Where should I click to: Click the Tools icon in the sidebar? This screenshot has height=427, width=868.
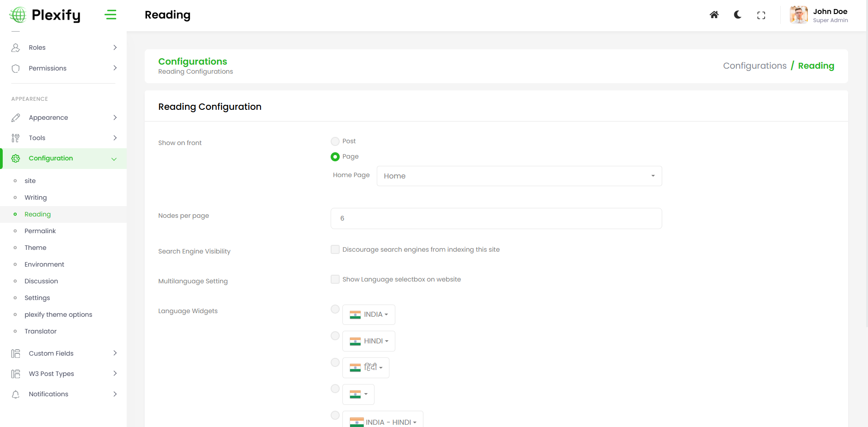(x=16, y=138)
